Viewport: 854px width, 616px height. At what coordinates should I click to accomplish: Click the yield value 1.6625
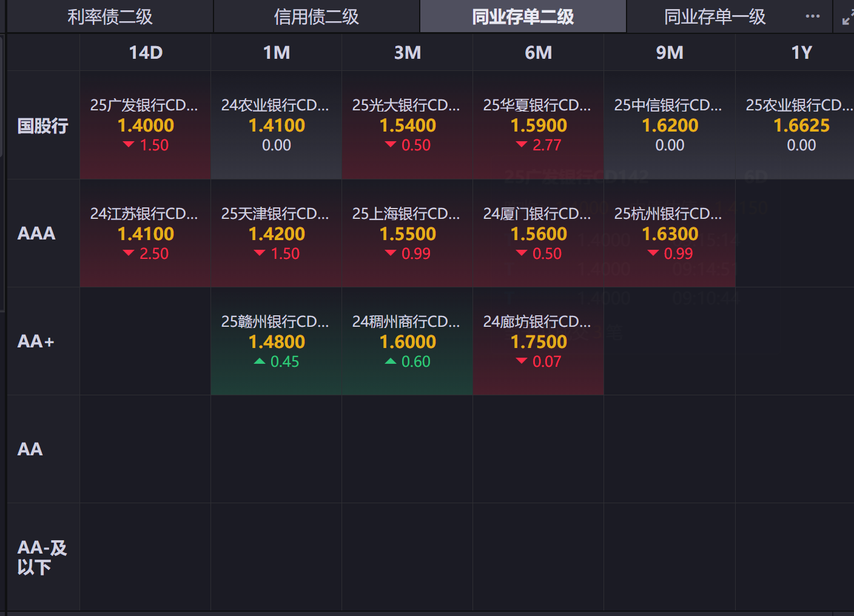801,126
